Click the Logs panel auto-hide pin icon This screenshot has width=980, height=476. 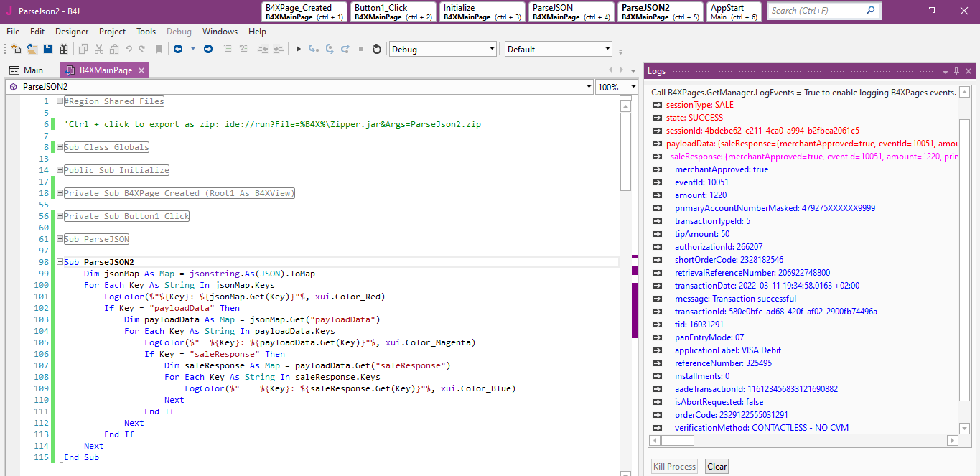click(x=956, y=71)
